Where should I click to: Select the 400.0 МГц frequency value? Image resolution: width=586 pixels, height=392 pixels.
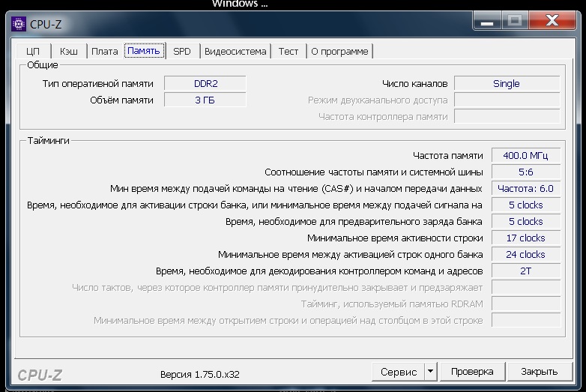pos(526,155)
